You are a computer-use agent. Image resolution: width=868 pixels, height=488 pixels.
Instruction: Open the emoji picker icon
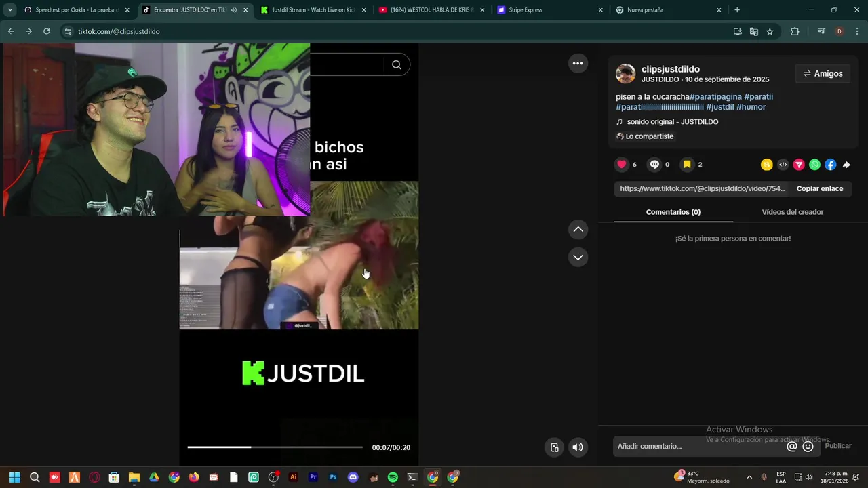click(808, 446)
